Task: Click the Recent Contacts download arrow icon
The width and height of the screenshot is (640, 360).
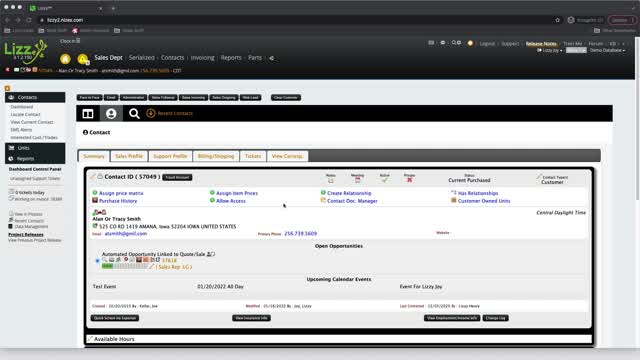Action: click(151, 113)
